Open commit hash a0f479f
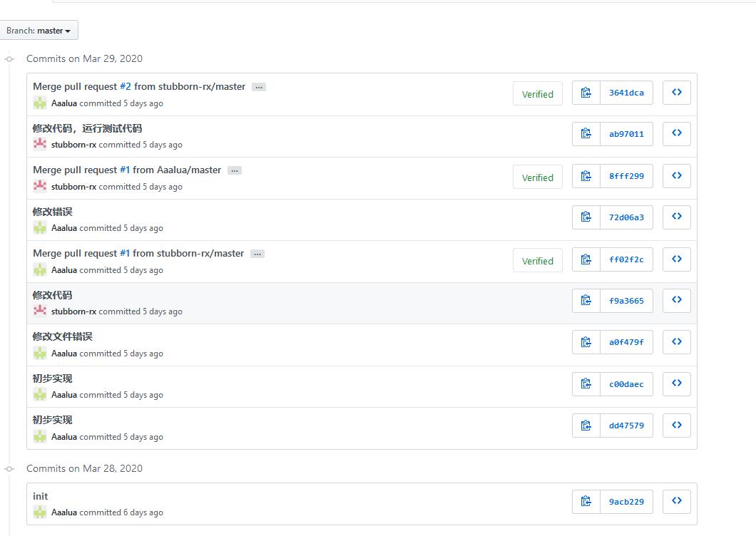This screenshot has width=756, height=536. [x=626, y=342]
